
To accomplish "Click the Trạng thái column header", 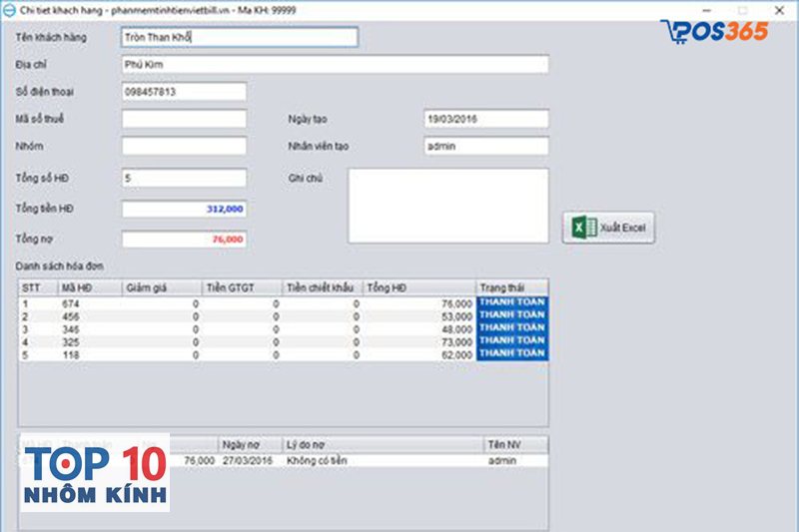I will 511,287.
